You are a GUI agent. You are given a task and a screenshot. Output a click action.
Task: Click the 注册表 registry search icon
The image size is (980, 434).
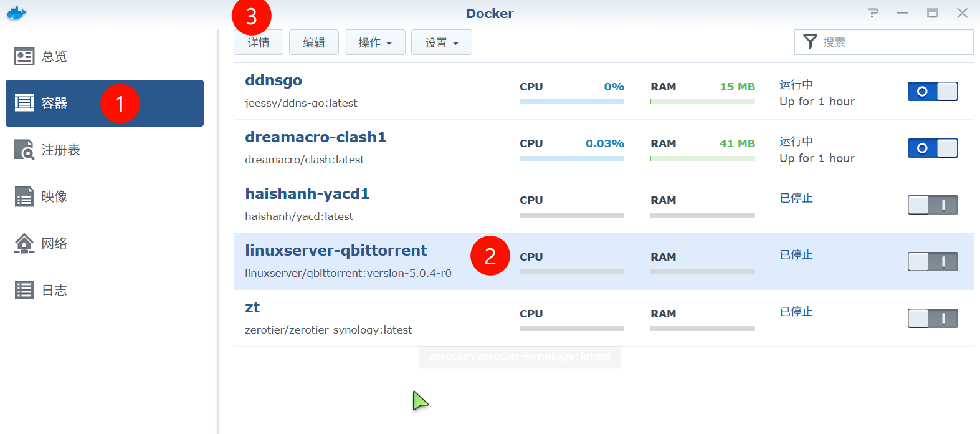(x=24, y=150)
